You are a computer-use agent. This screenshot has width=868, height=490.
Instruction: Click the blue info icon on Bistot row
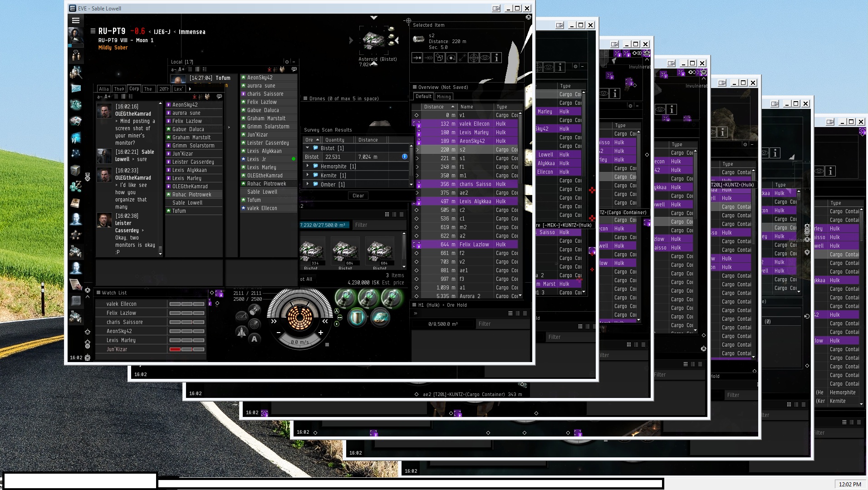point(404,157)
